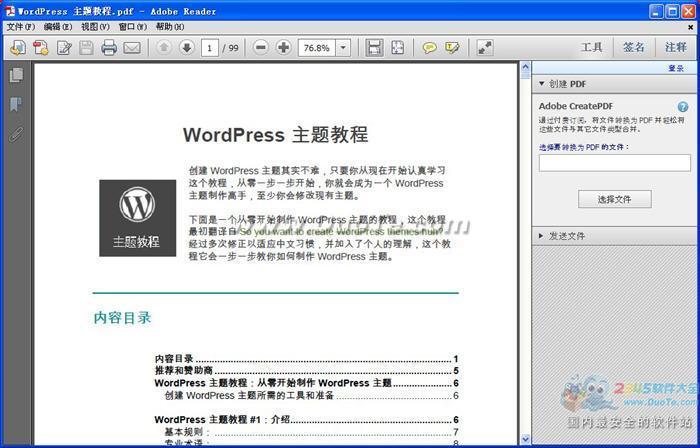This screenshot has width=700, height=448.
Task: Click the edit document toolbar icon
Action: [x=64, y=47]
